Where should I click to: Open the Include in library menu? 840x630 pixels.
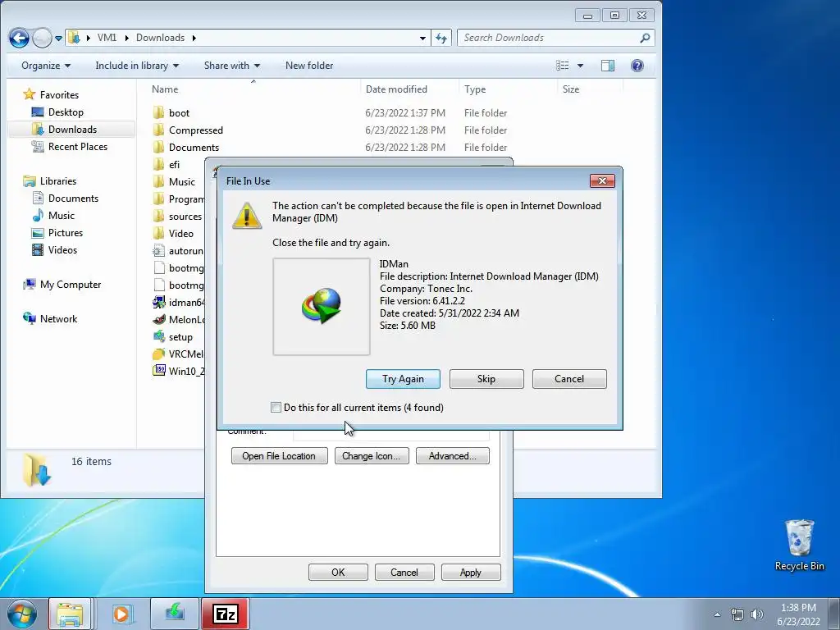(137, 66)
